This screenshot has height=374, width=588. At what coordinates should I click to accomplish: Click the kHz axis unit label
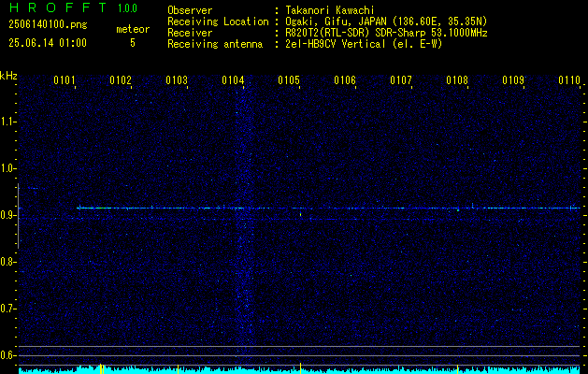tap(8, 76)
